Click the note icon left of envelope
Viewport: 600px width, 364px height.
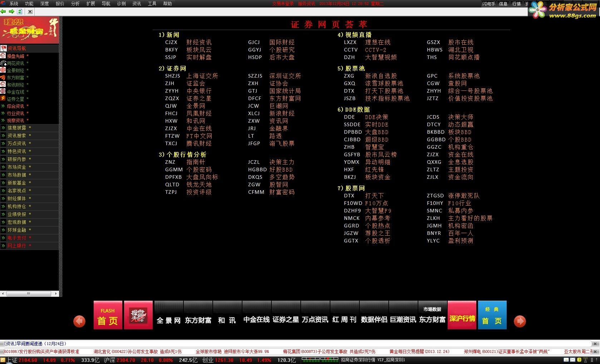coord(567,360)
